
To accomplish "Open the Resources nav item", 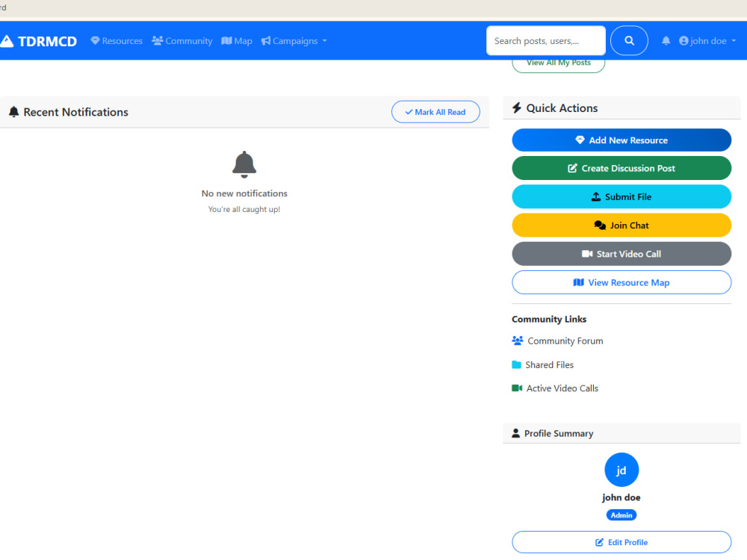I will 117,41.
